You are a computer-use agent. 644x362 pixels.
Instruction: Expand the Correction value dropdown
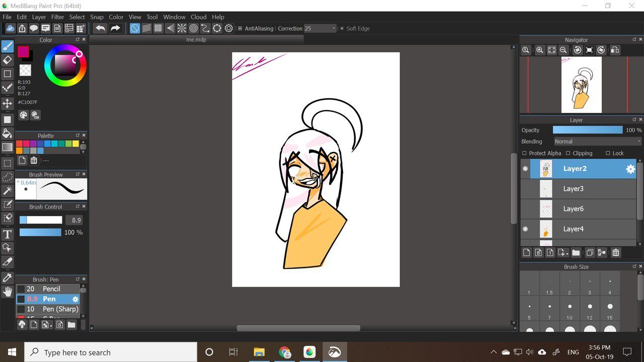pyautogui.click(x=334, y=29)
